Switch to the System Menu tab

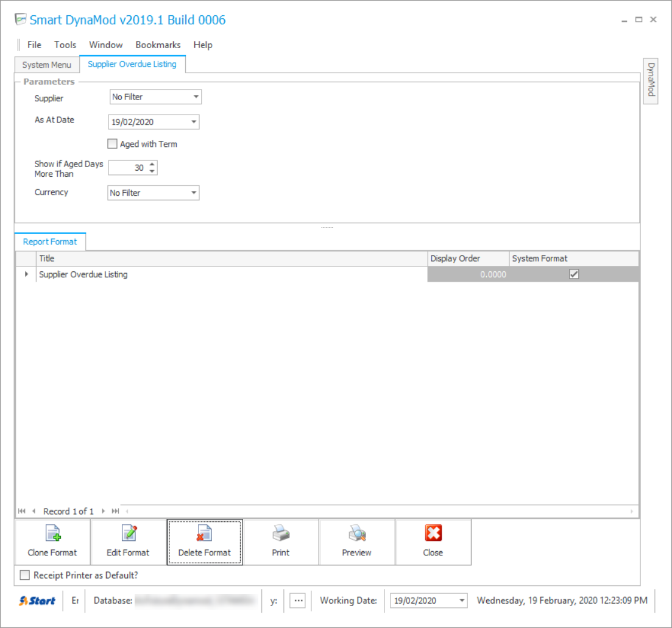pos(47,65)
